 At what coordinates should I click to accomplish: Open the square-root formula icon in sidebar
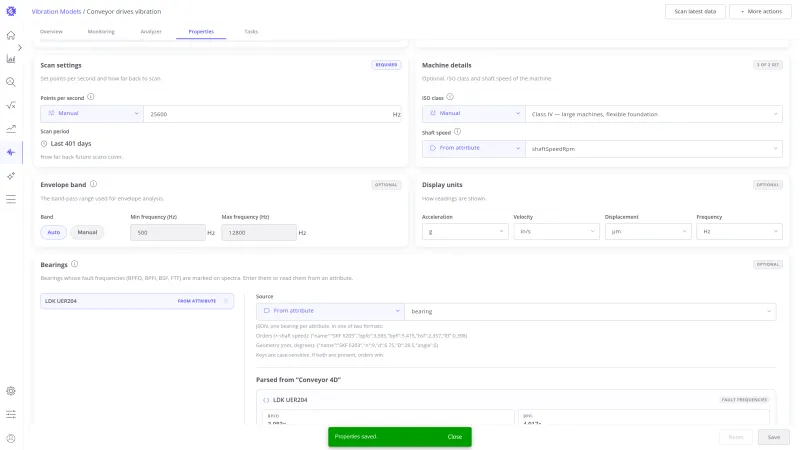pos(11,106)
